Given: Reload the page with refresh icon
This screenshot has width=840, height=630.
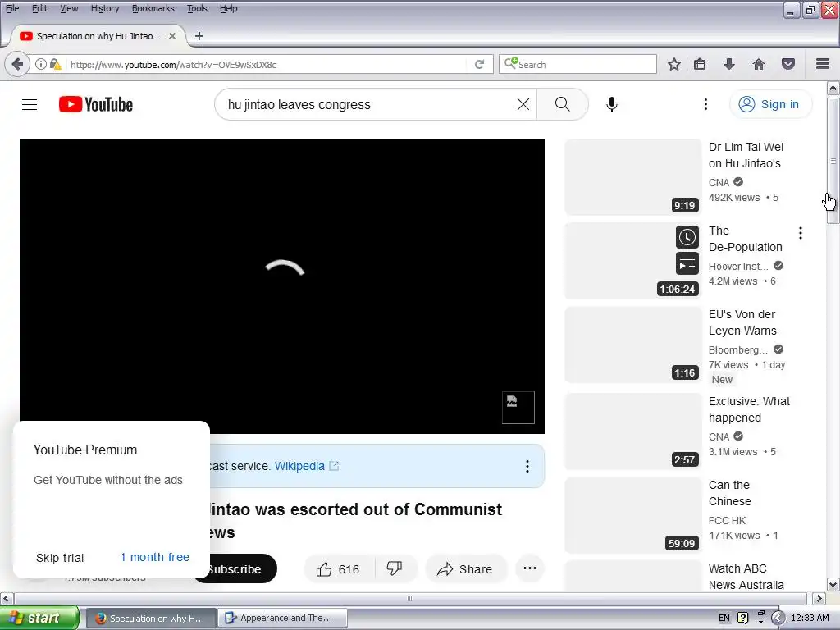Looking at the screenshot, I should (479, 64).
